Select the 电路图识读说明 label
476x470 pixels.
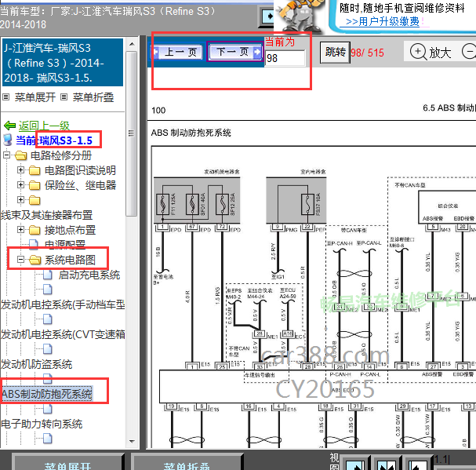(81, 170)
